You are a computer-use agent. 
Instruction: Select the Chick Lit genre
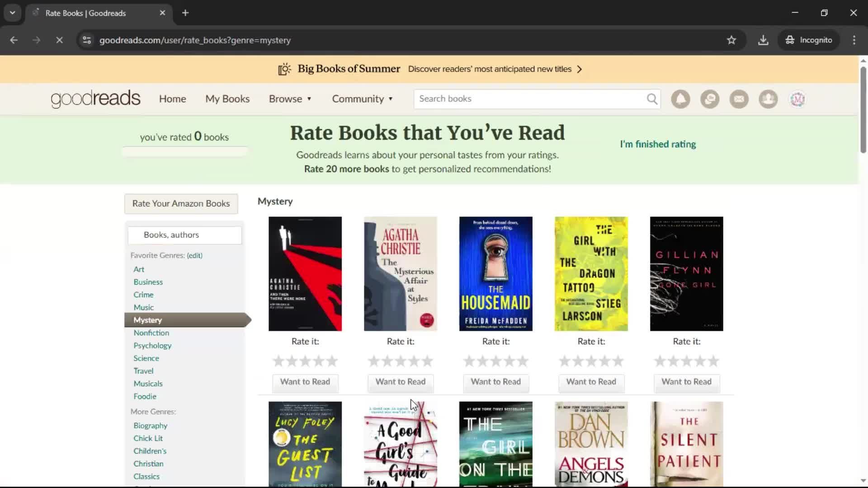pos(148,438)
